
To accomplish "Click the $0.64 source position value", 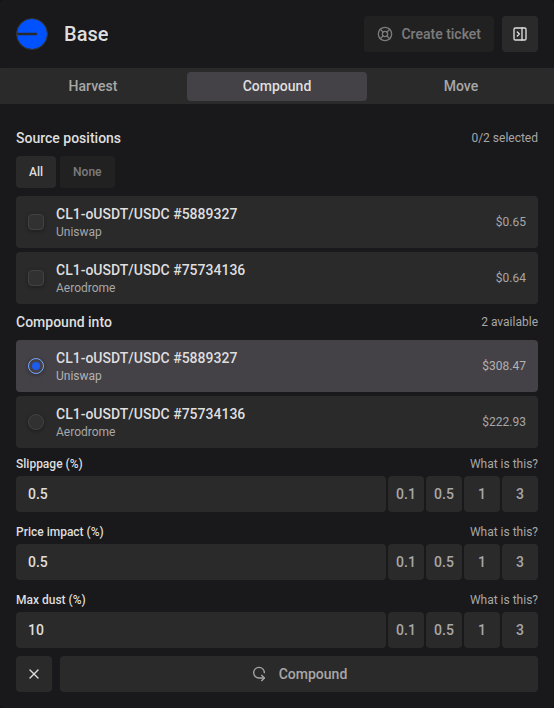I will coord(511,278).
